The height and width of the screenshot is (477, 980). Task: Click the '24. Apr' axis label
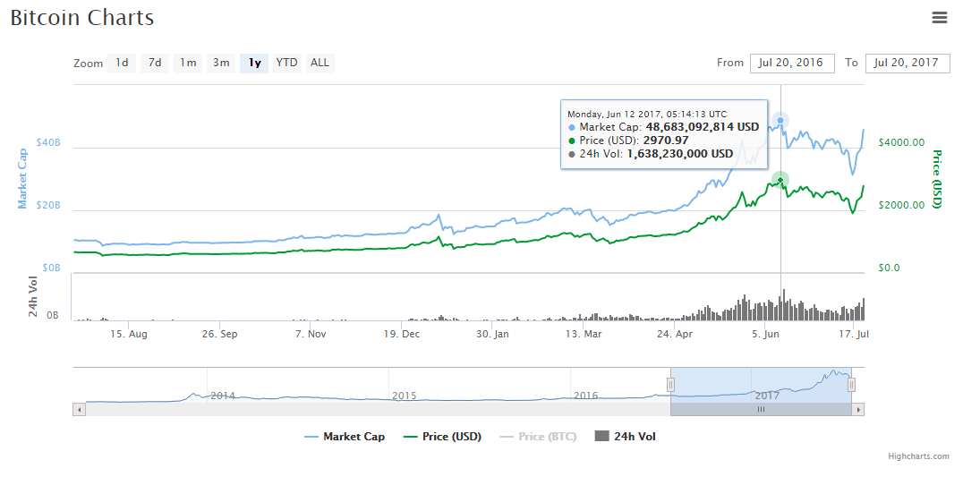pyautogui.click(x=675, y=335)
